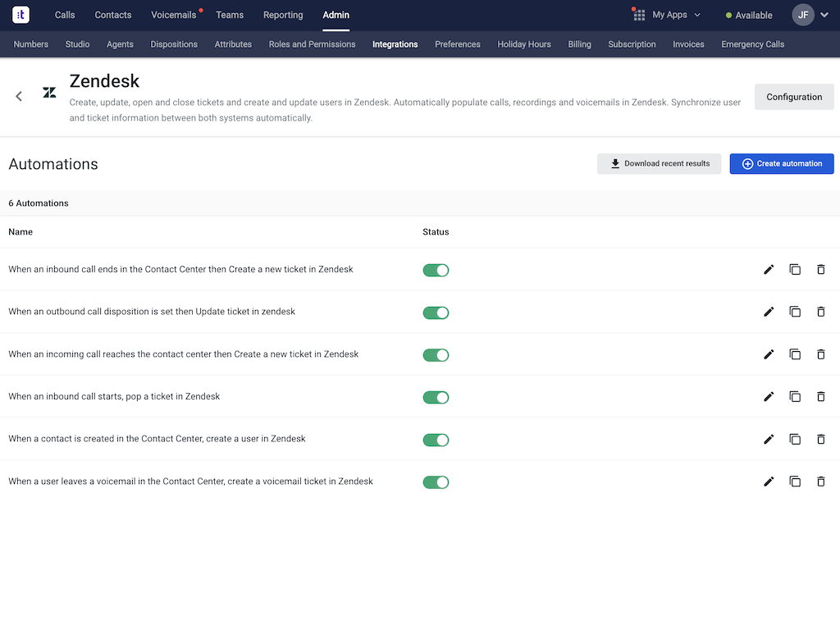
Task: Open the Zendesk Configuration button
Action: 794,97
